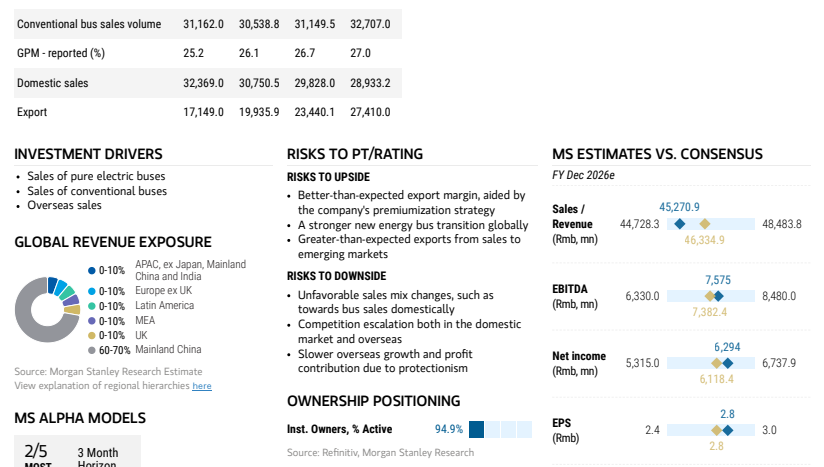824x467 pixels.
Task: Click 'Overseas sales' bullet
Action: pos(64,205)
